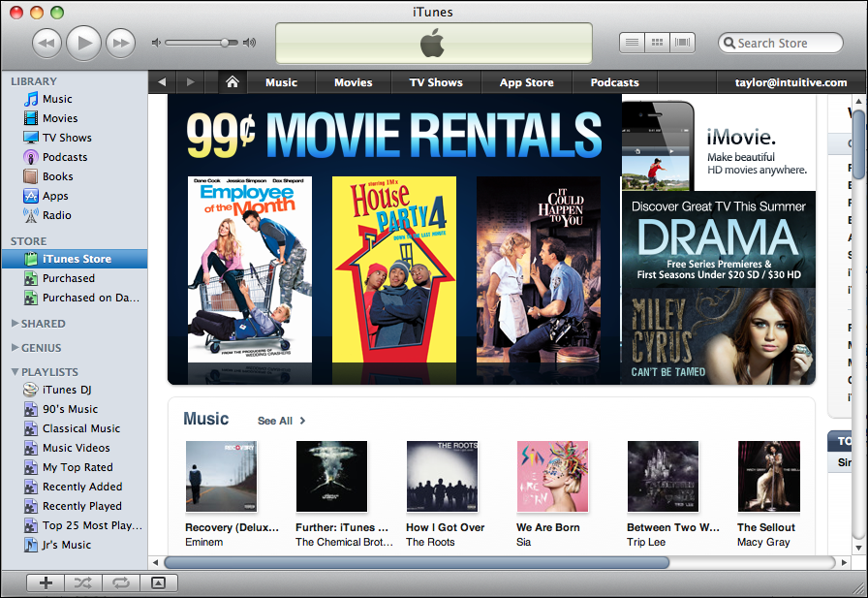Open the How I Got Over album cover
Screen dimensions: 868x598
click(x=443, y=476)
